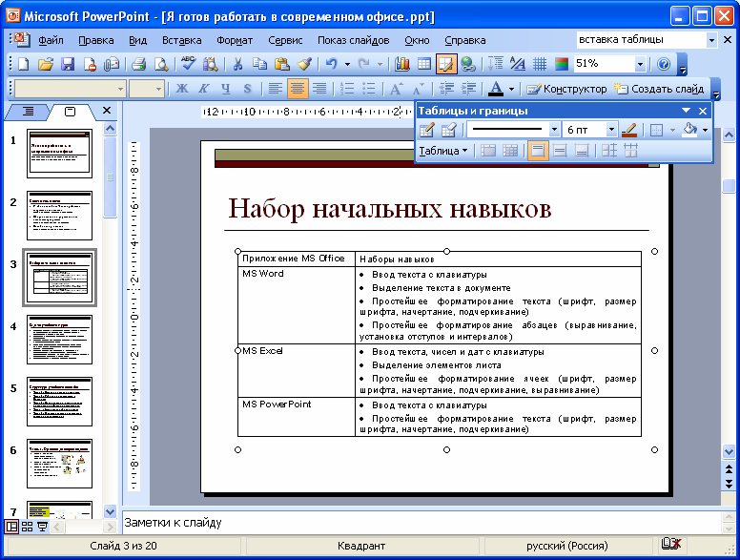Click the fill color paint bucket swatch
The height and width of the screenshot is (560, 740).
(690, 130)
